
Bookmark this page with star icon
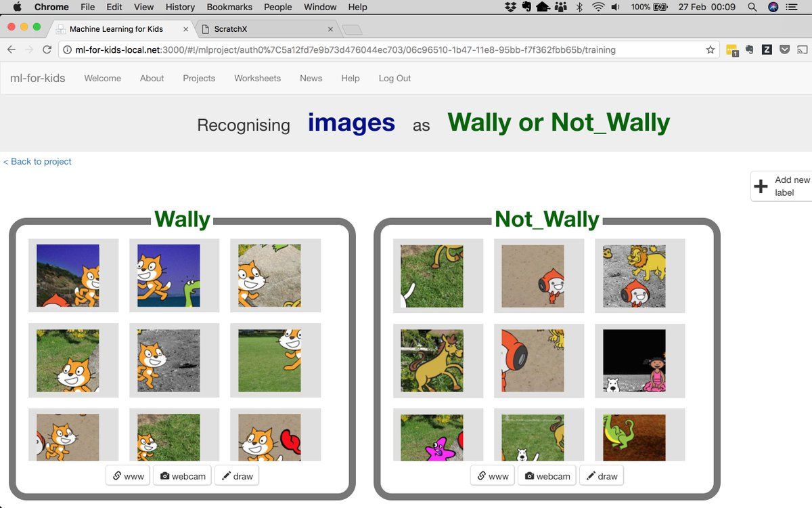(x=710, y=49)
